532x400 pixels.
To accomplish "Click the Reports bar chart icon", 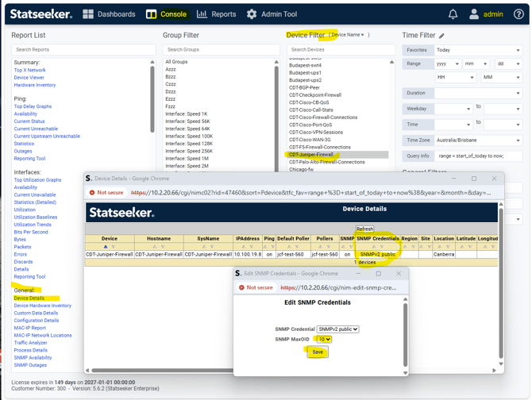I will click(202, 14).
